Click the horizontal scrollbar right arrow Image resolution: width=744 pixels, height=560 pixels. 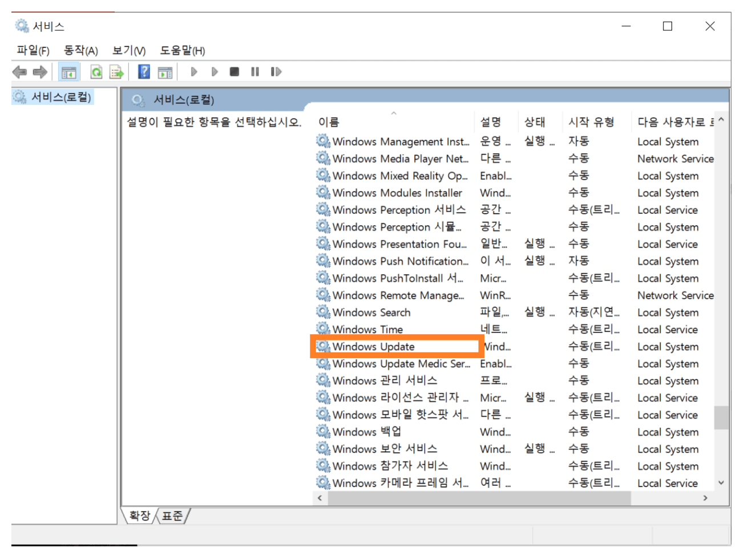point(706,498)
